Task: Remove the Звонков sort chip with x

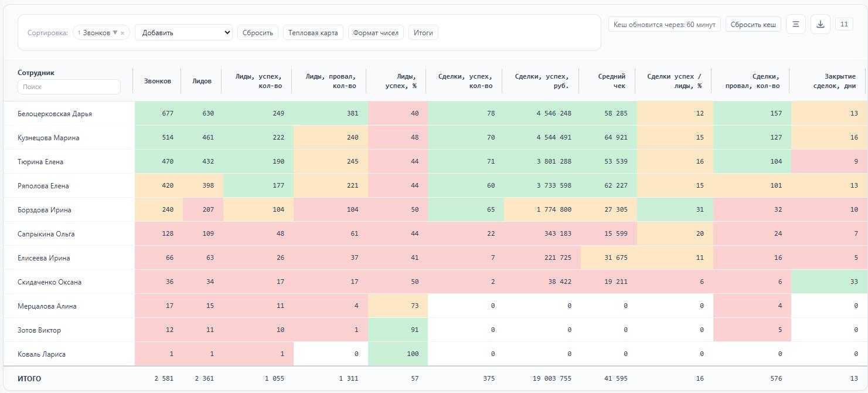Action: pyautogui.click(x=122, y=33)
